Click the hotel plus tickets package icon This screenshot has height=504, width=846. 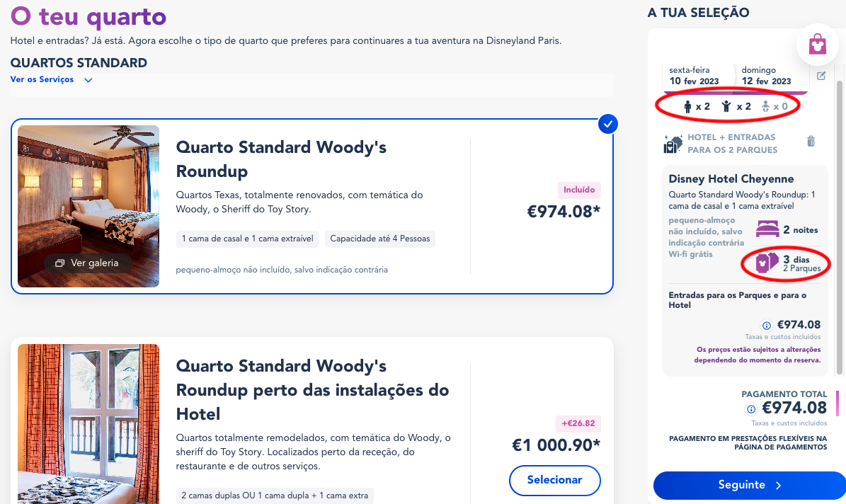pos(673,144)
